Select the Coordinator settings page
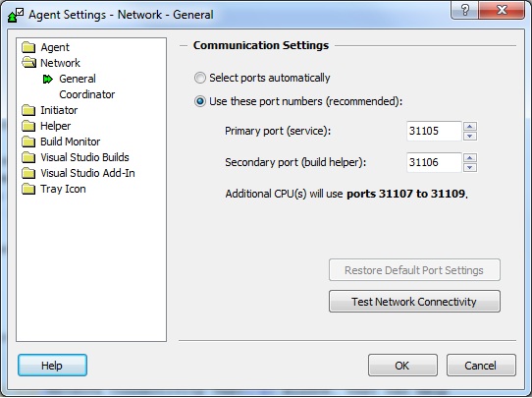This screenshot has width=532, height=398. click(86, 94)
